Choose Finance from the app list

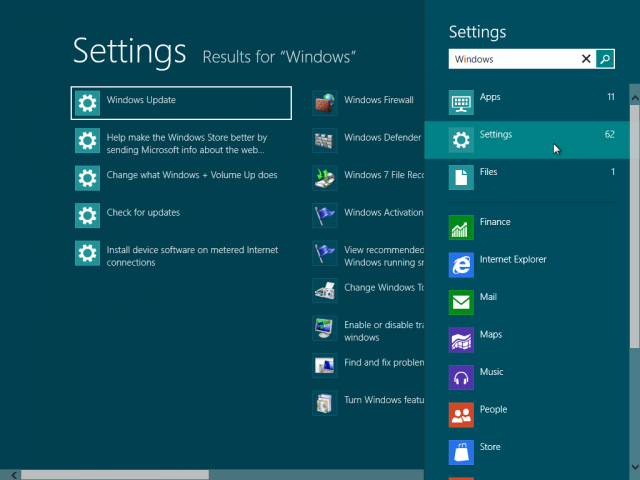pos(495,222)
